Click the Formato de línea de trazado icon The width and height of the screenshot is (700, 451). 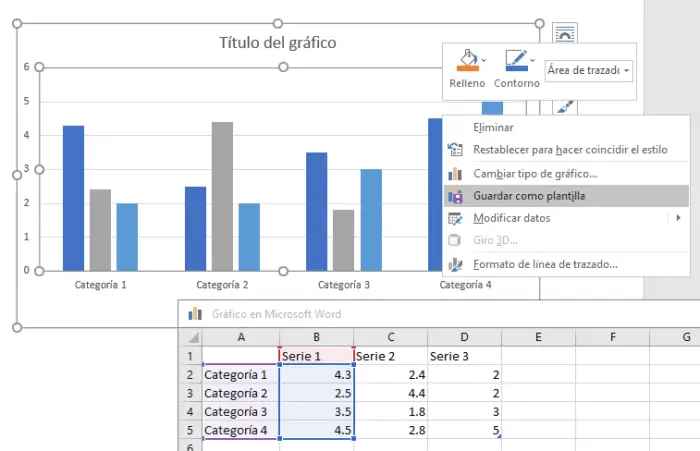455,265
